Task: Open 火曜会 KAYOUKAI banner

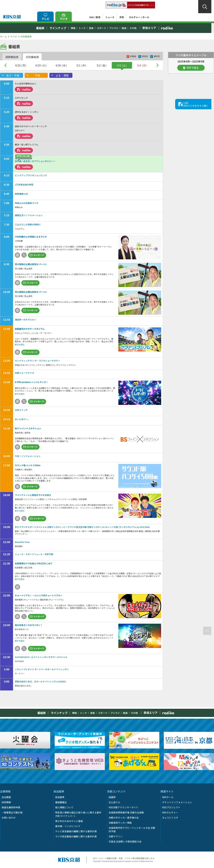Action: click(x=25, y=740)
